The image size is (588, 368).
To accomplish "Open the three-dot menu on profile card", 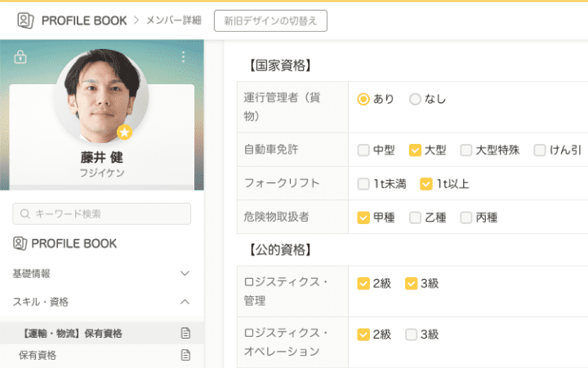I will click(x=184, y=57).
